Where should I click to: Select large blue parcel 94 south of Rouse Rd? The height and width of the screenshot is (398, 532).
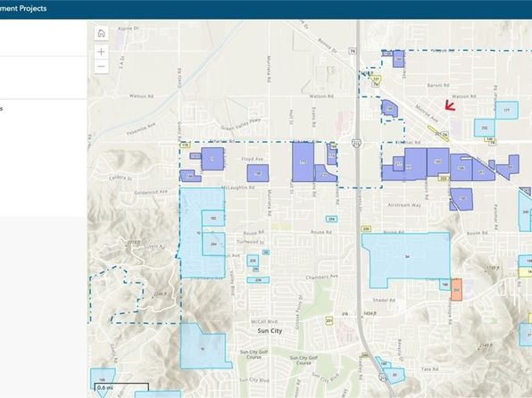[x=406, y=257]
